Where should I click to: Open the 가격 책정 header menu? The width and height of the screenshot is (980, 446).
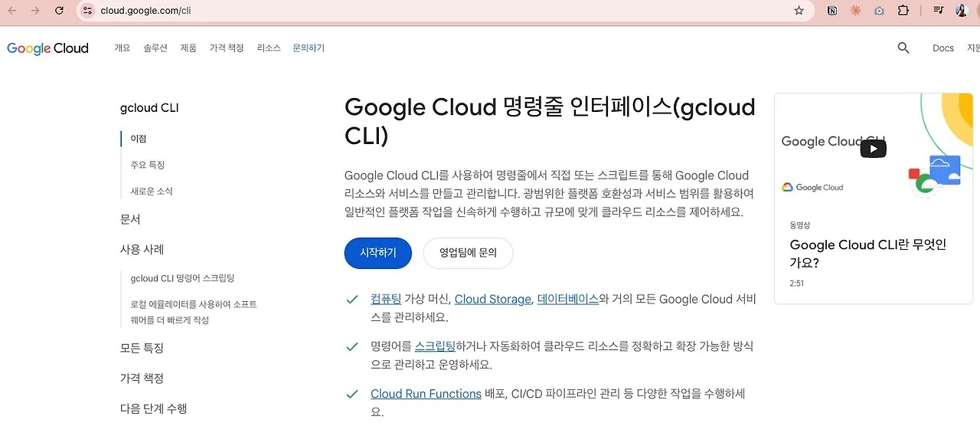pyautogui.click(x=227, y=48)
